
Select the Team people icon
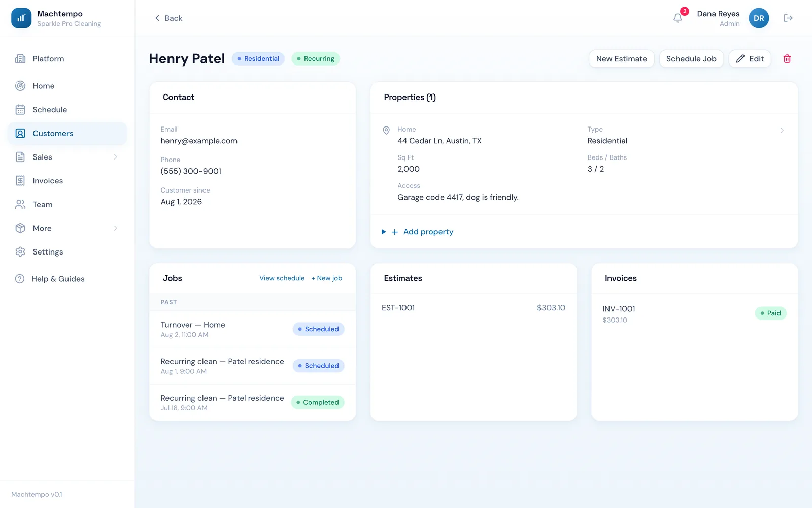click(20, 204)
